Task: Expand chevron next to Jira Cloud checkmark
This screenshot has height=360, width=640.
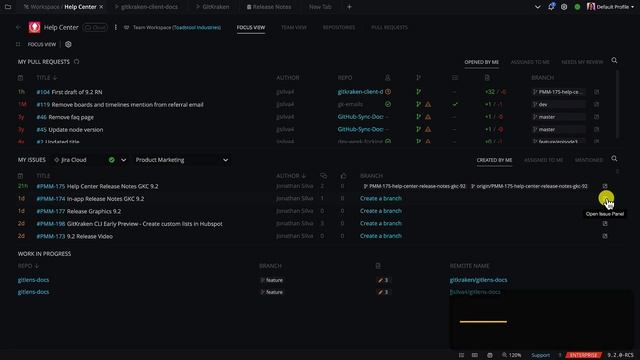Action: coord(123,160)
